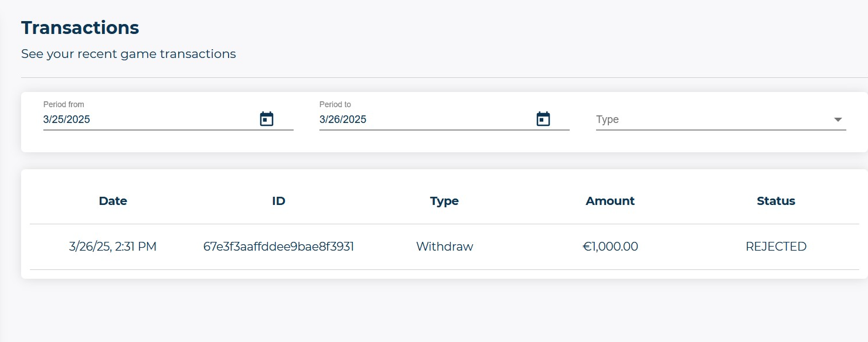This screenshot has width=868, height=342.
Task: Open the Period from calendar picker
Action: 267,119
